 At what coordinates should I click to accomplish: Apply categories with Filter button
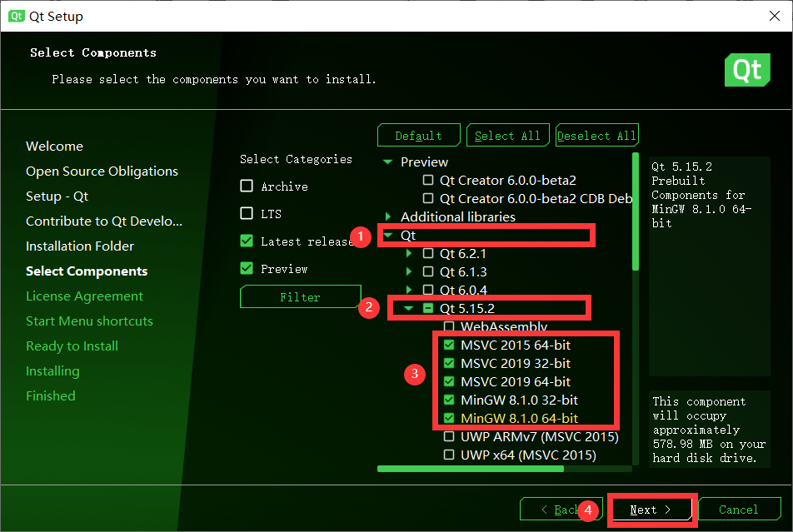click(x=301, y=297)
